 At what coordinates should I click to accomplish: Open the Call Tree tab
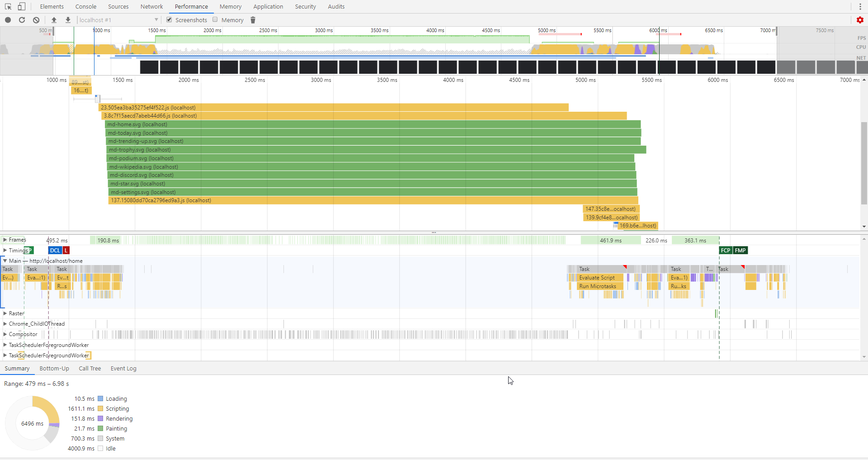(90, 369)
